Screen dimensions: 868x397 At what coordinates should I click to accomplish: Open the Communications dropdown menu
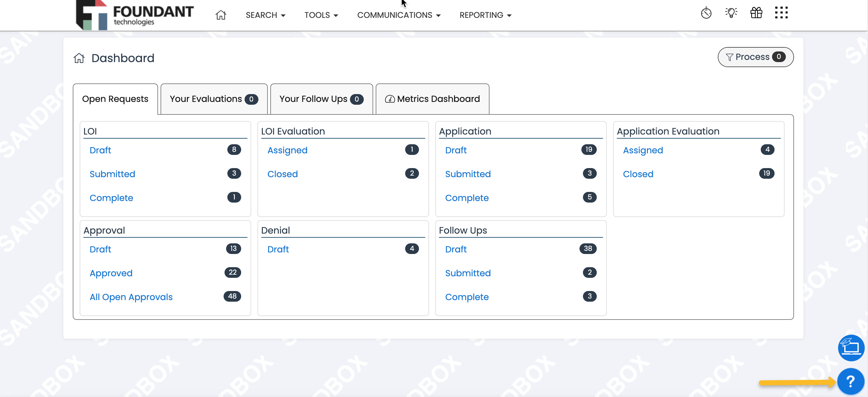[399, 15]
